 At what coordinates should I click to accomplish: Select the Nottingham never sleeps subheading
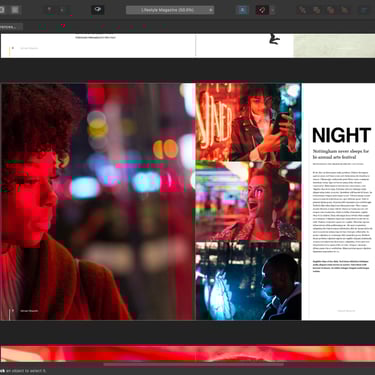tap(341, 154)
